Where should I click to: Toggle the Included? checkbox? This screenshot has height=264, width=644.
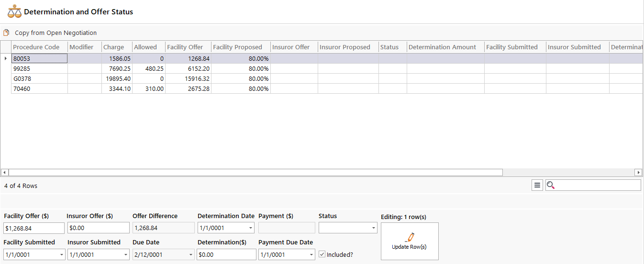click(322, 254)
